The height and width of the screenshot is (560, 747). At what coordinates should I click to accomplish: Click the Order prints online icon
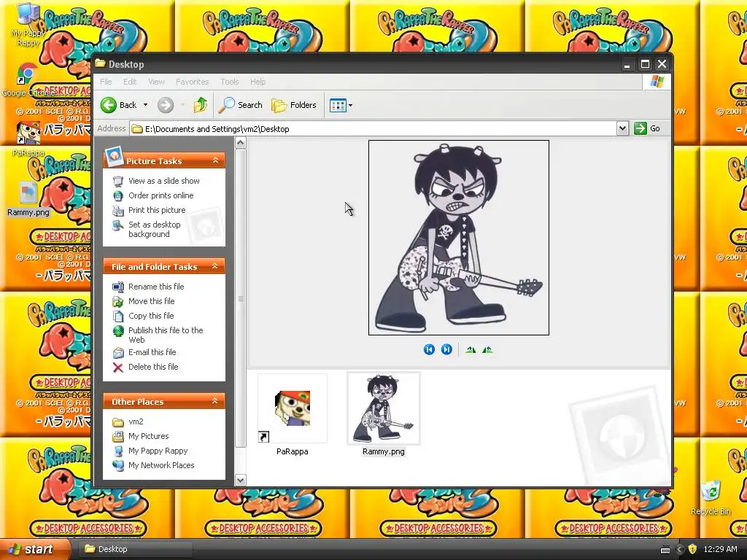point(117,195)
